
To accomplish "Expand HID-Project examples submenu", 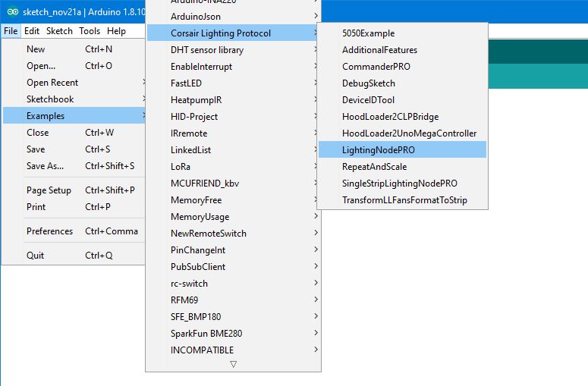I will pos(233,117).
